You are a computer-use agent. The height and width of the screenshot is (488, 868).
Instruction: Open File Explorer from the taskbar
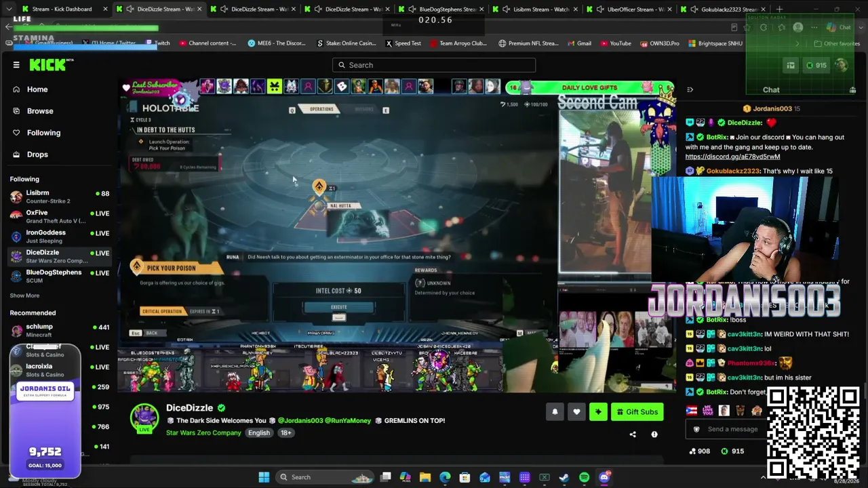tap(425, 477)
